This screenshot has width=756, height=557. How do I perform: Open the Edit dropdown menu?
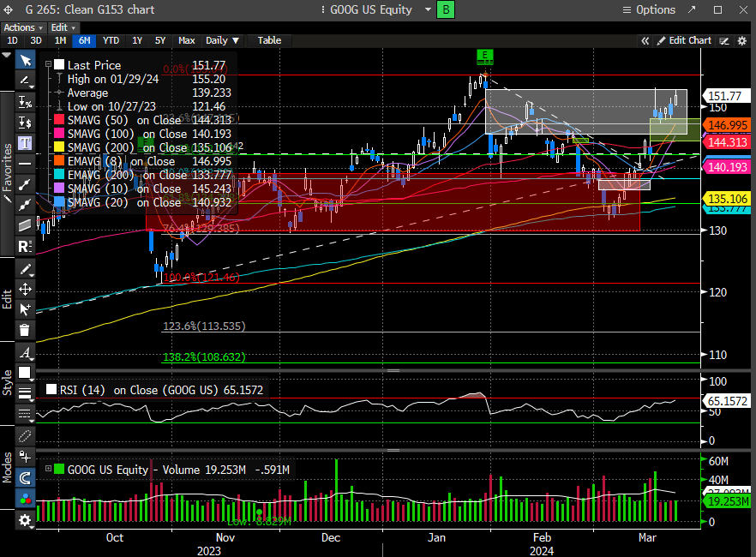[x=63, y=27]
